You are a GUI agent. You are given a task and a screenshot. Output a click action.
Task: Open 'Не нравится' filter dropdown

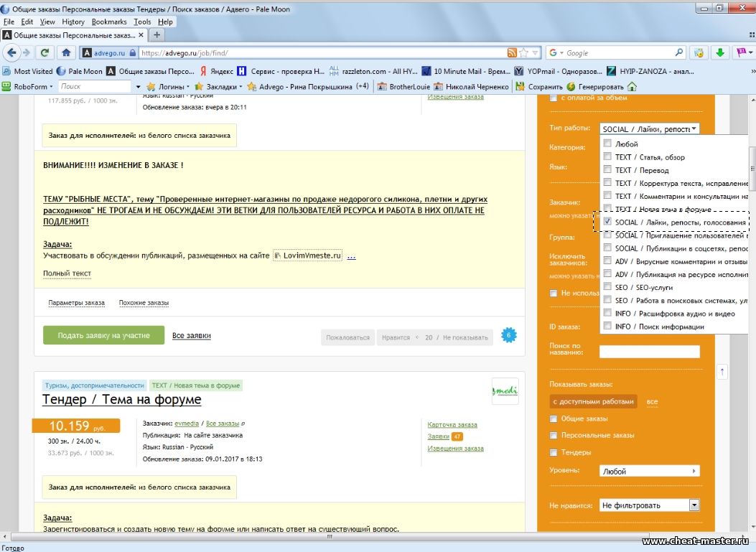coord(649,505)
